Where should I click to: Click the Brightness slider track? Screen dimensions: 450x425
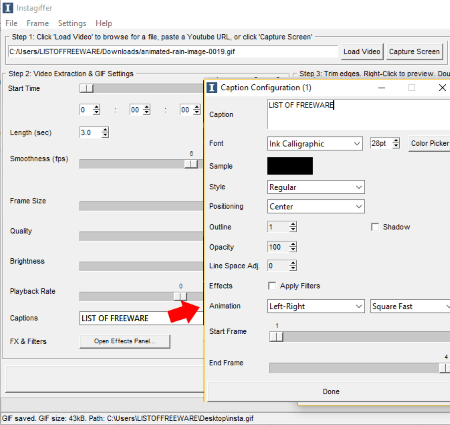[x=141, y=266]
